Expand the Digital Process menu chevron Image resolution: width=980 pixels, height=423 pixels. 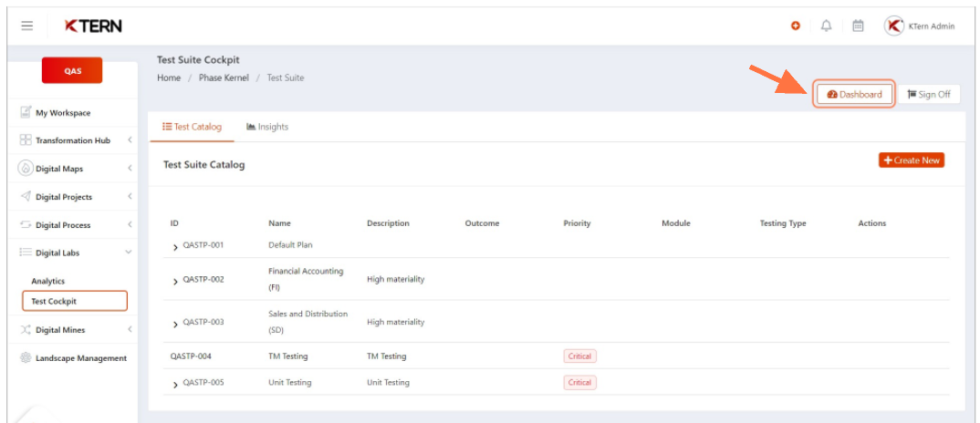pyautogui.click(x=130, y=224)
